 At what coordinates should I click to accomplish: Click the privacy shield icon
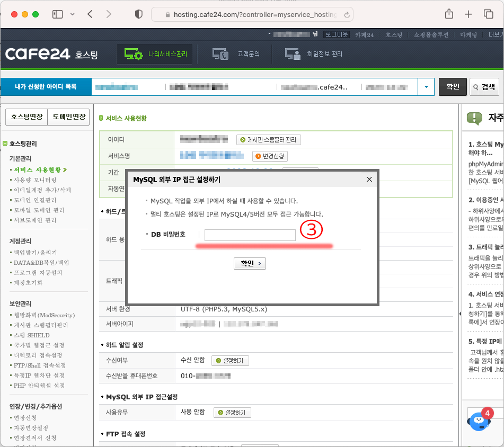pos(139,14)
